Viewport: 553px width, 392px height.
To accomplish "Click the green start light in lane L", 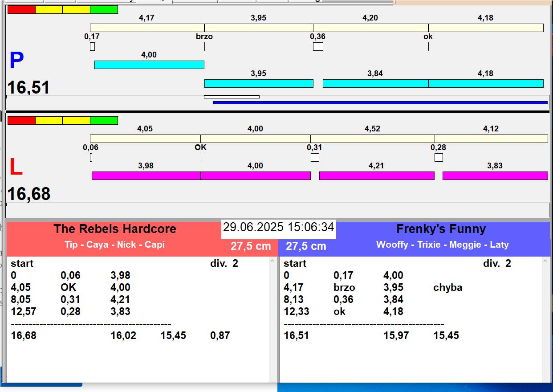I will point(104,121).
